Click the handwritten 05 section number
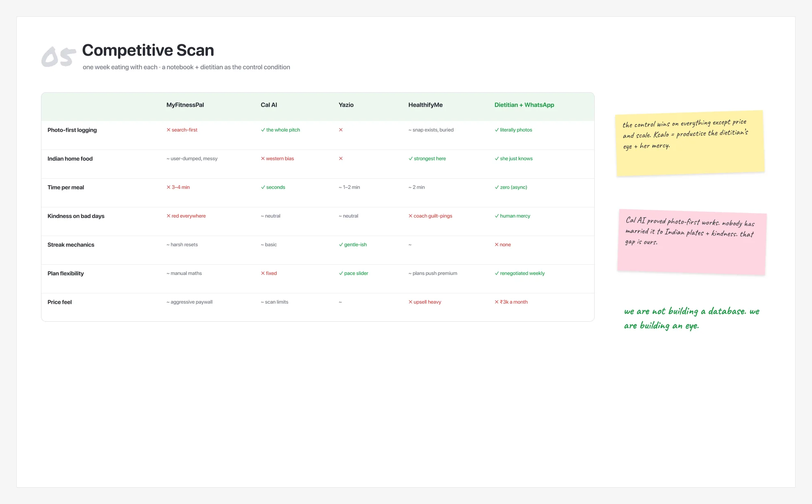812x504 pixels. click(x=59, y=57)
